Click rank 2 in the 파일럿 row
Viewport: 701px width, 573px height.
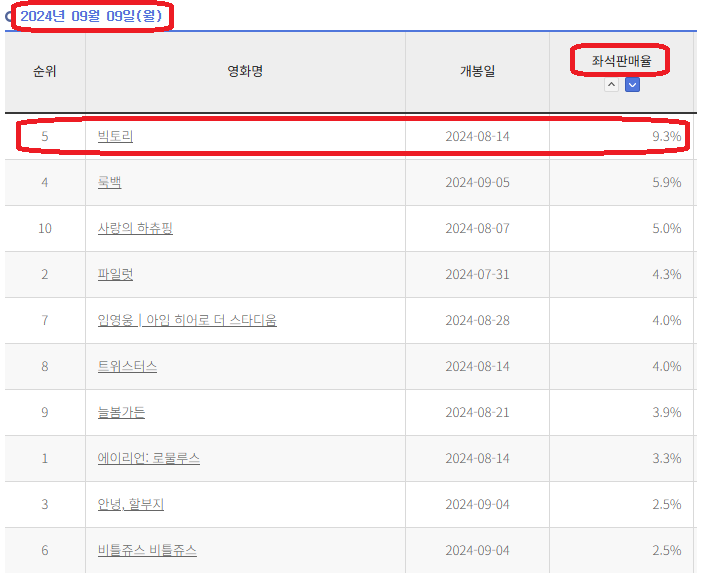[x=45, y=274]
